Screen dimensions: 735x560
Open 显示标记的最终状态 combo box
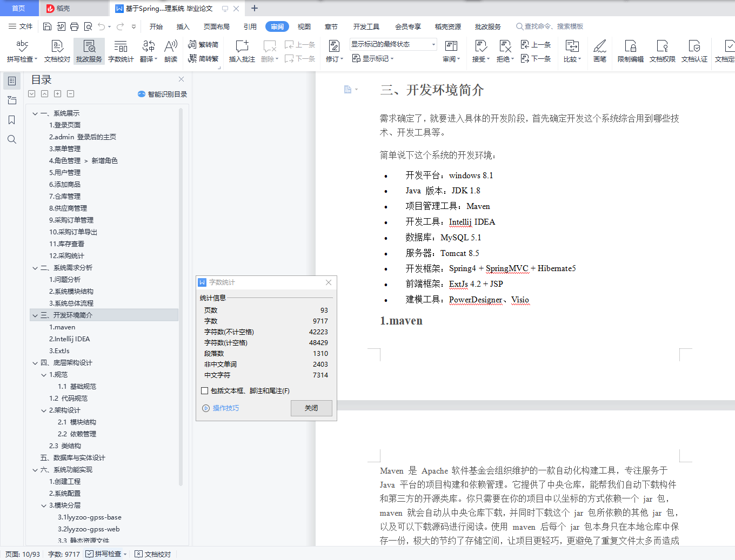(x=393, y=44)
